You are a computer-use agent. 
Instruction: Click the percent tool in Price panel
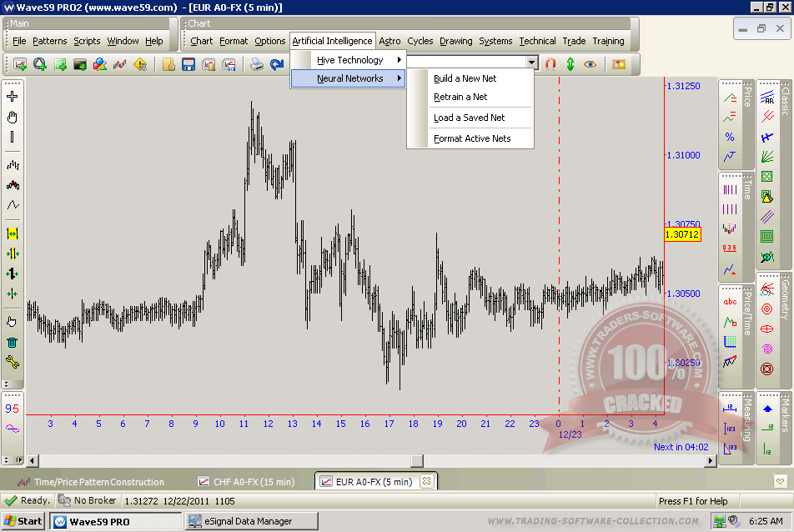(x=730, y=137)
